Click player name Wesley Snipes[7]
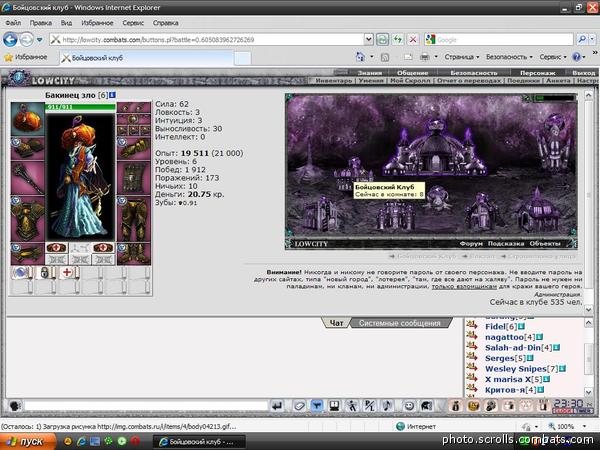 (522, 369)
